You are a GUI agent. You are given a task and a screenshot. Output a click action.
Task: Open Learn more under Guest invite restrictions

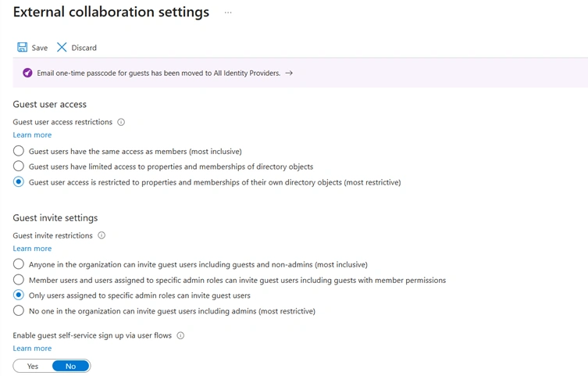coord(32,249)
